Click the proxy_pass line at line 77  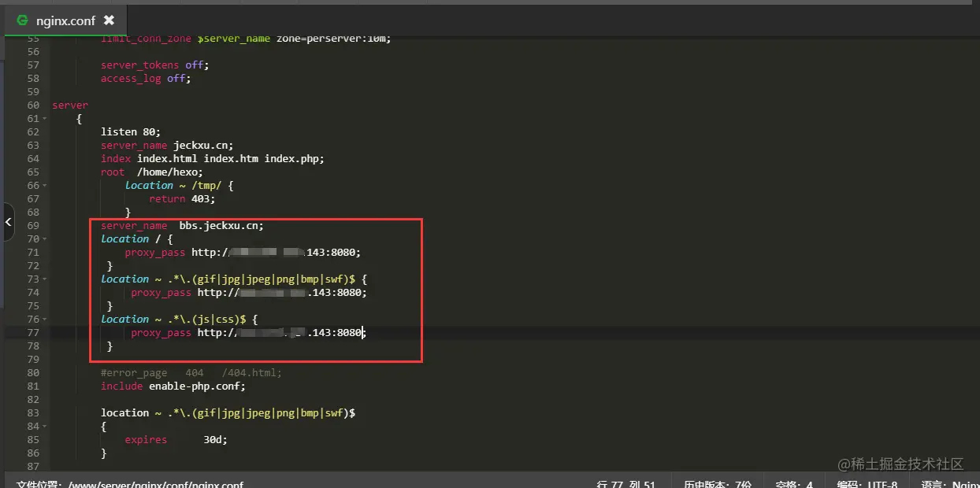click(x=249, y=333)
